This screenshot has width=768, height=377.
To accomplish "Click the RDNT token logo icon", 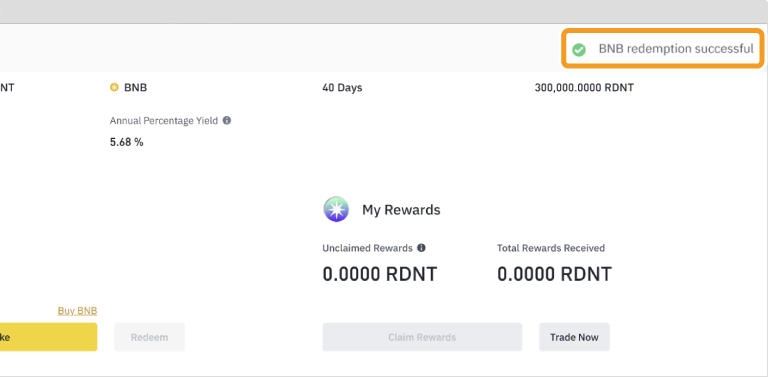I will click(336, 210).
